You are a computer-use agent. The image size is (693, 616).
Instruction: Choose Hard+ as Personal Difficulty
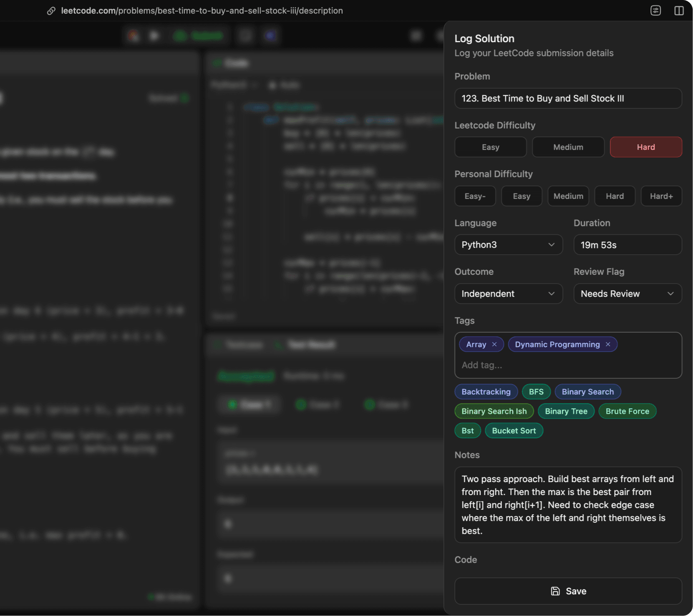[661, 196]
